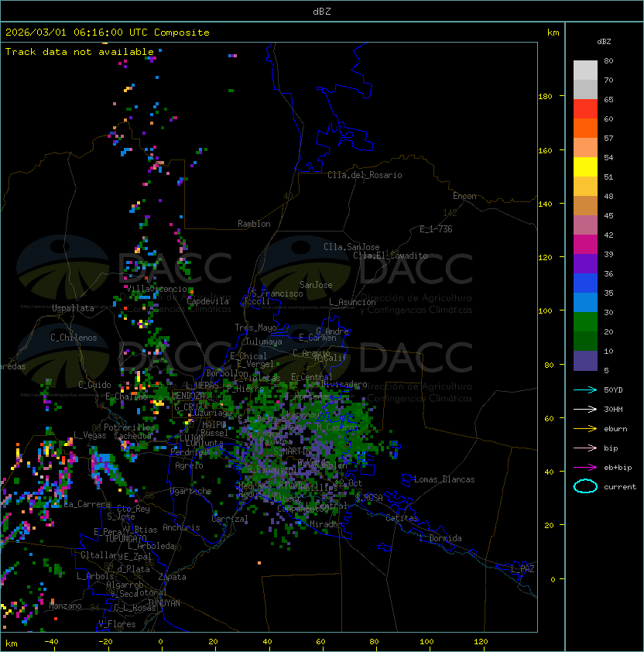Viewport: 644px width, 652px height.
Task: Click the TUNUYAN label on map
Action: coord(164,602)
